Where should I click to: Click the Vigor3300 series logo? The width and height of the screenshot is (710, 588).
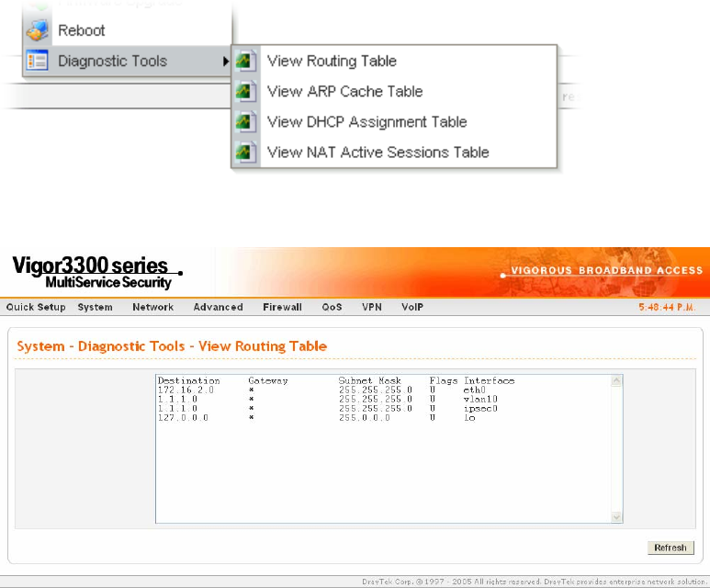coord(97,272)
